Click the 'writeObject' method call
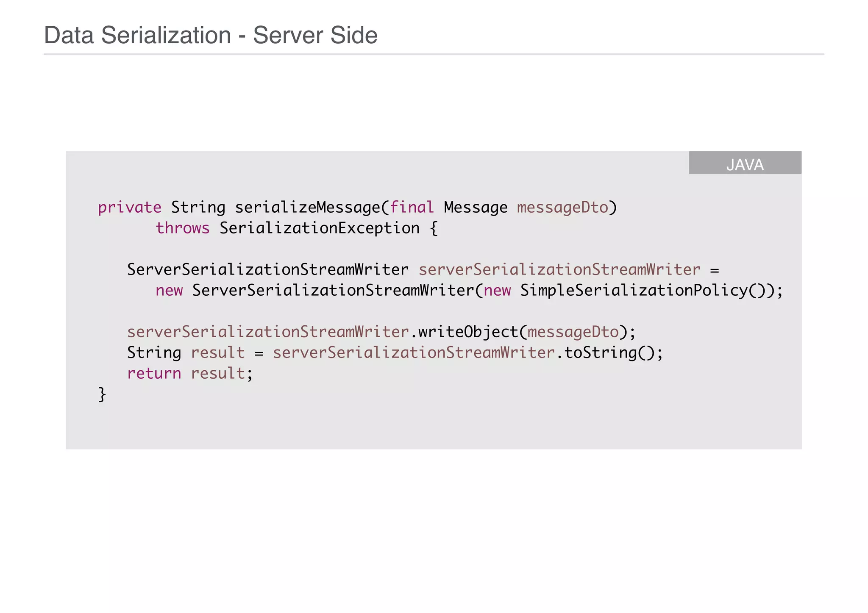The image size is (868, 613). [x=468, y=332]
